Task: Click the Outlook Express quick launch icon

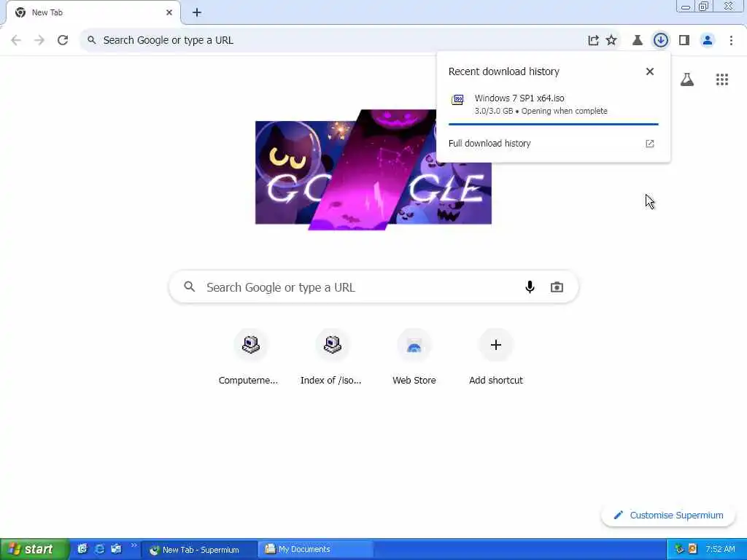Action: 116,549
